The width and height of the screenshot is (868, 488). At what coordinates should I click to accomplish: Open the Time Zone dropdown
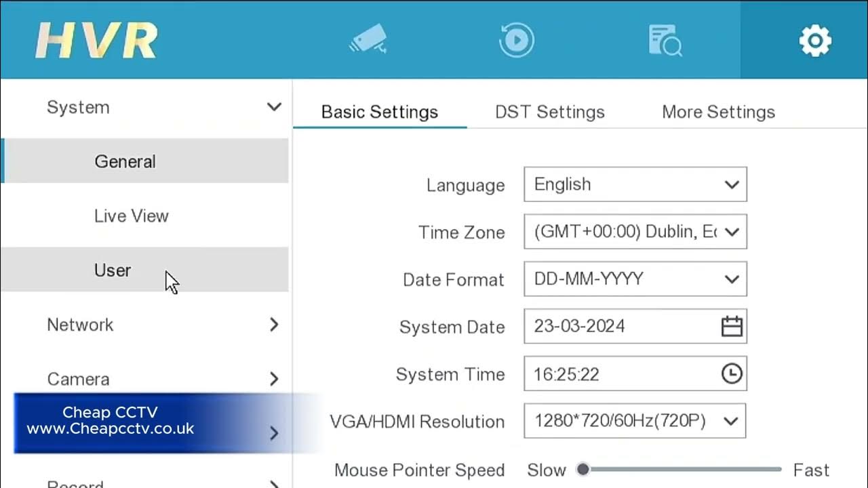tap(635, 232)
